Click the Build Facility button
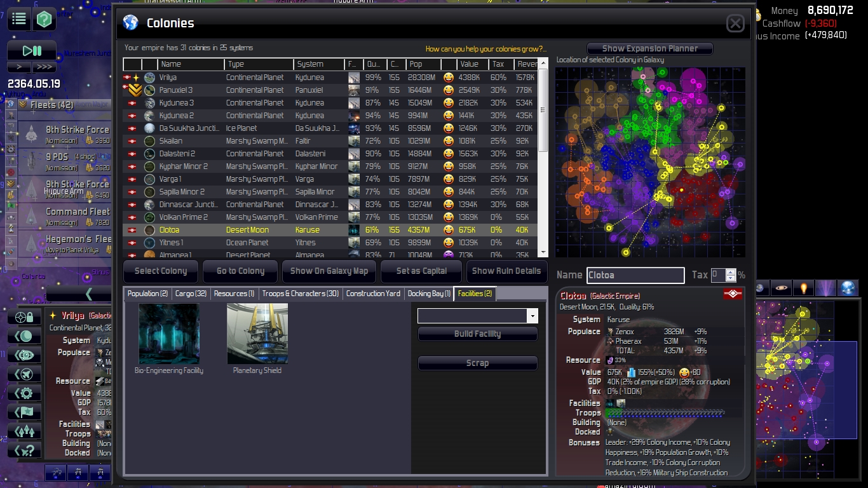868x488 pixels. [x=477, y=334]
